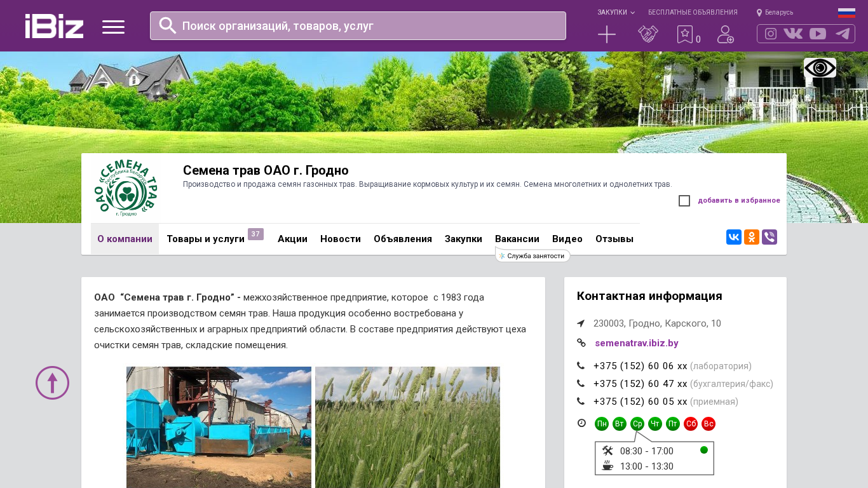
Task: Click the organization search input field
Action: tap(369, 26)
